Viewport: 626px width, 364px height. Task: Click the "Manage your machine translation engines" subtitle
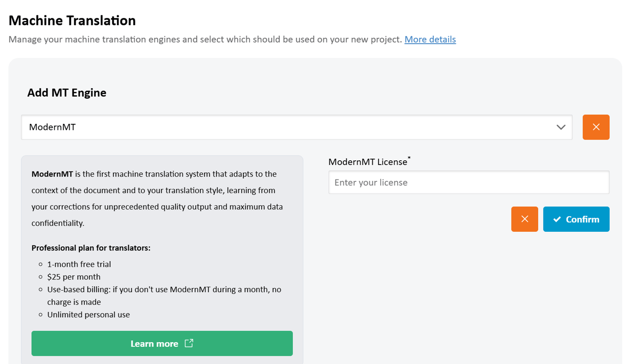tap(205, 39)
